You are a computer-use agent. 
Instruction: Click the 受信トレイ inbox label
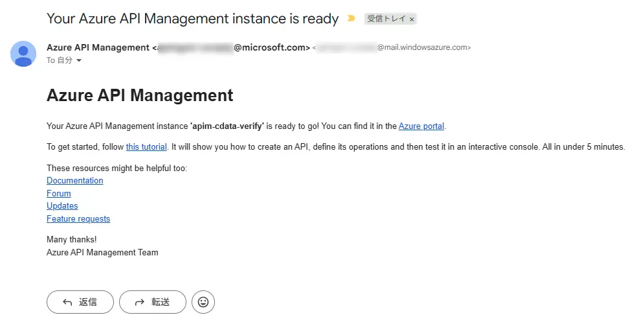coord(386,19)
